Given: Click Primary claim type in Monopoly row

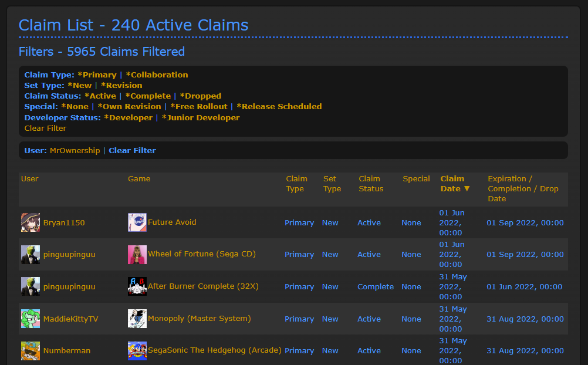Looking at the screenshot, I should (x=299, y=319).
